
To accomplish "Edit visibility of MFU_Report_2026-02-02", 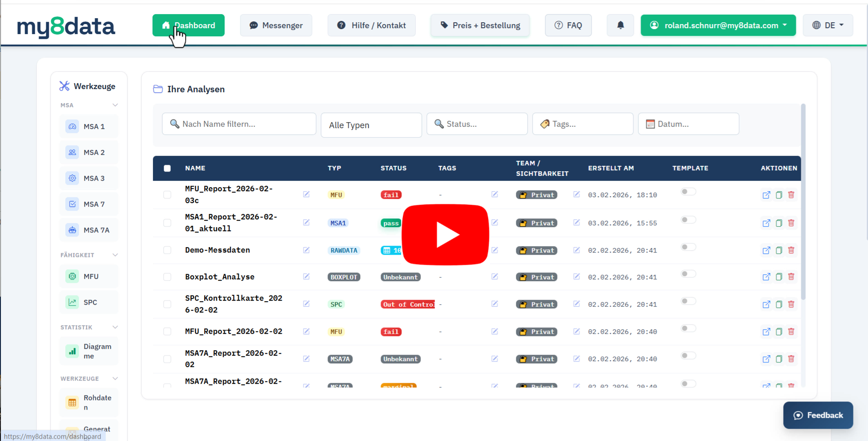I will (577, 332).
